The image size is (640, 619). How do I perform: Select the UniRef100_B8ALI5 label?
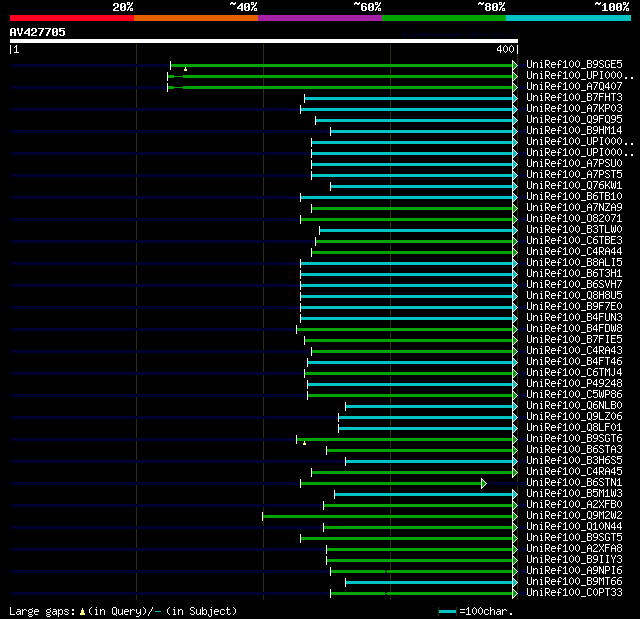574,263
